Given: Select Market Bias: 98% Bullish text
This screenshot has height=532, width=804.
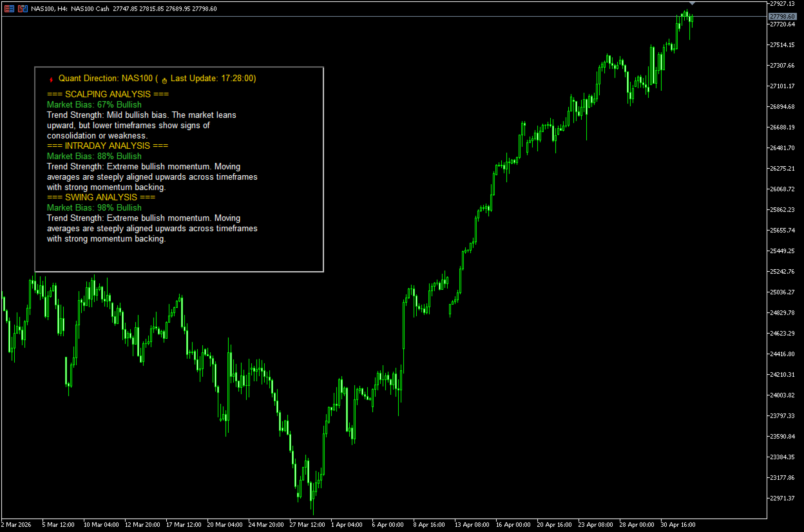Looking at the screenshot, I should (94, 207).
